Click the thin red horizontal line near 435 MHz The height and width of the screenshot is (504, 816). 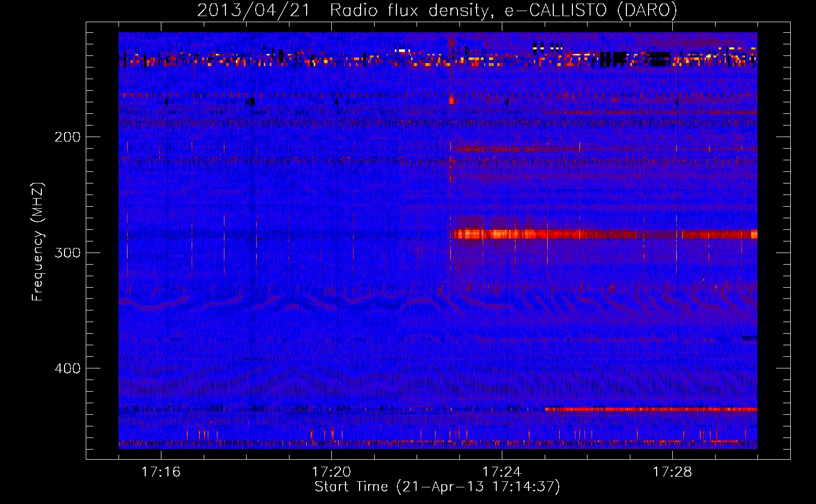[x=651, y=409]
